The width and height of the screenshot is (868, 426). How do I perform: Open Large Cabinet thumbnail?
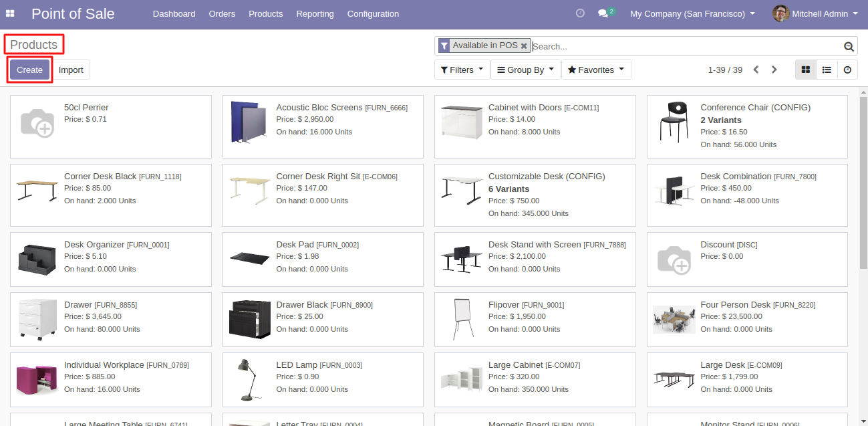click(461, 380)
